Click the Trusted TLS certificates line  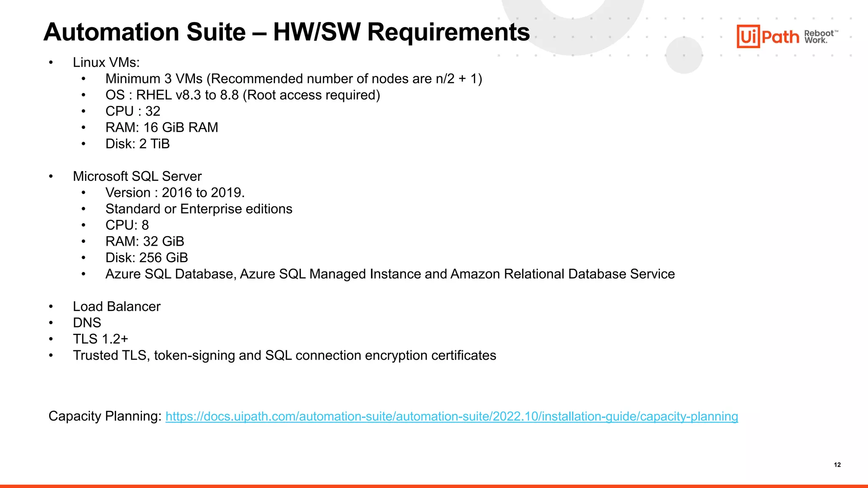[x=284, y=355]
